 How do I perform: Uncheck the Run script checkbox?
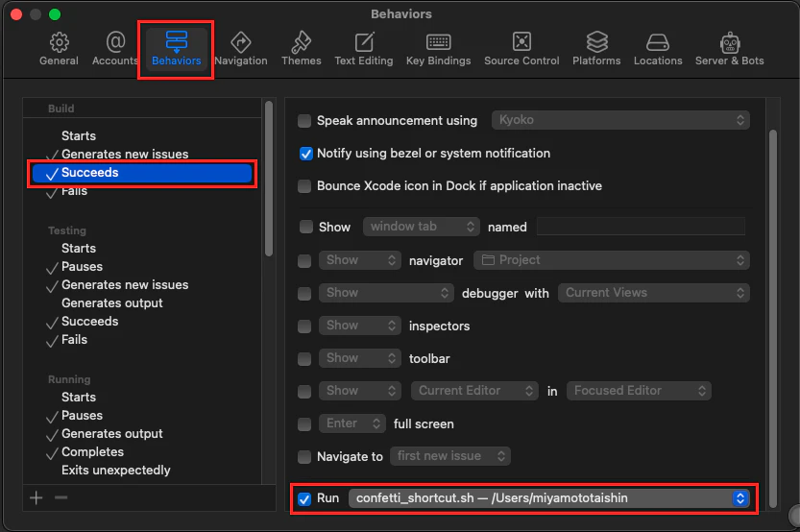[x=304, y=498]
